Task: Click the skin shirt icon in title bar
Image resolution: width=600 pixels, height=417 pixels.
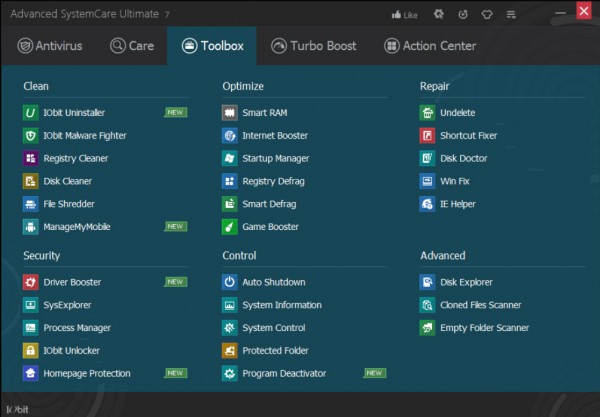Action: tap(487, 15)
